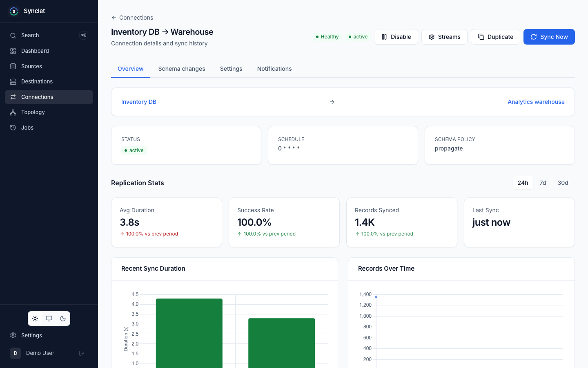Click the arrow between source and destination
This screenshot has width=588, height=368.
[x=332, y=102]
